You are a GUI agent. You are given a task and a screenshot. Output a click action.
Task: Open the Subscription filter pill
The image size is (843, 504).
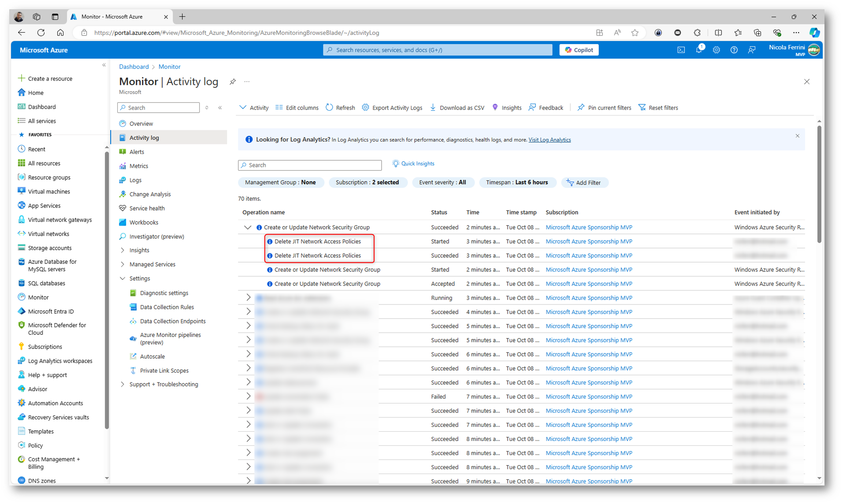367,182
